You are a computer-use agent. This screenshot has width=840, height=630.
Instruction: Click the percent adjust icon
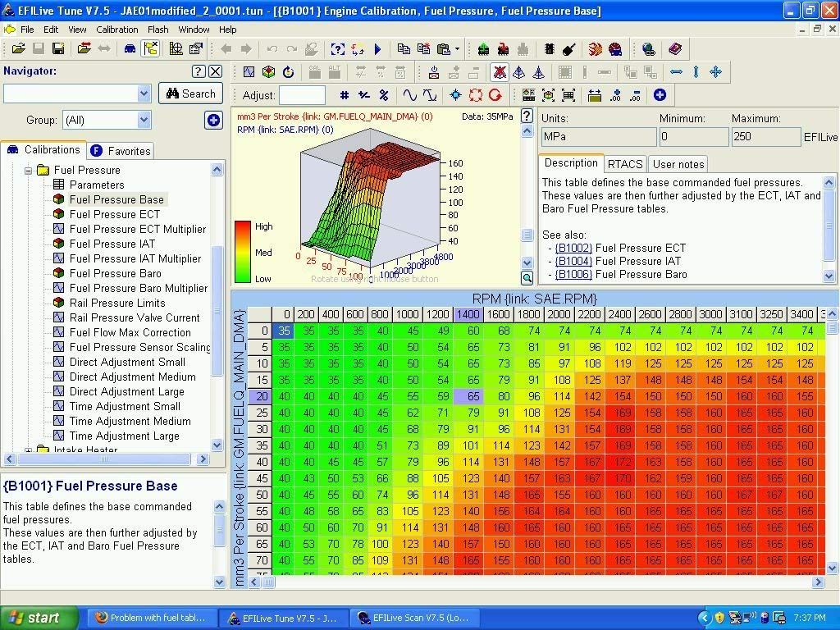click(384, 95)
